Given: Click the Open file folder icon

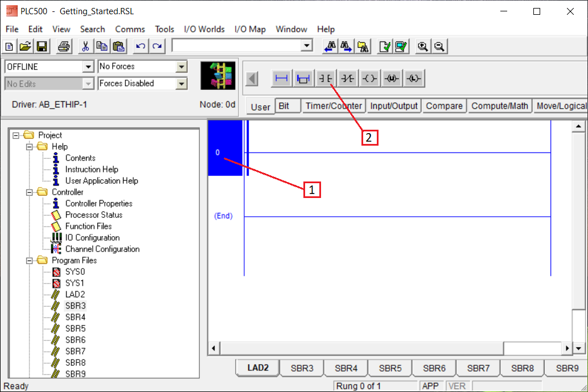Looking at the screenshot, I should pos(25,47).
